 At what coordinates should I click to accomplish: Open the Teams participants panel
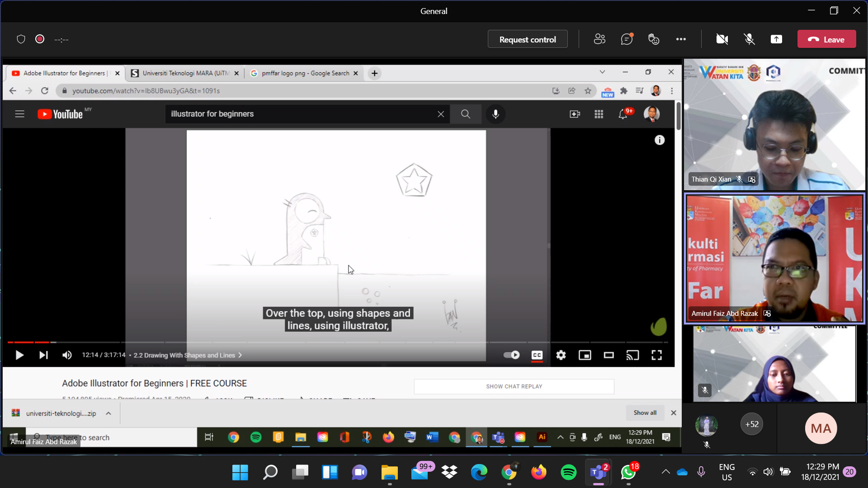tap(599, 39)
